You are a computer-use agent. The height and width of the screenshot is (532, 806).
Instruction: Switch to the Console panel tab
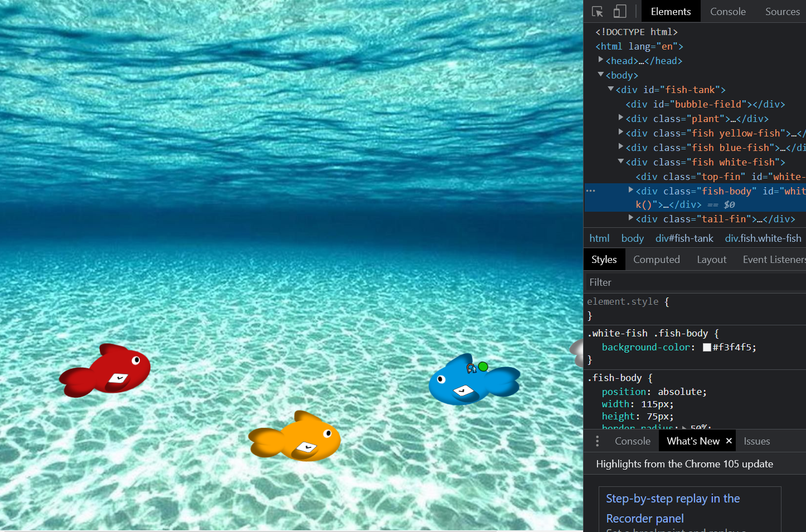tap(727, 12)
